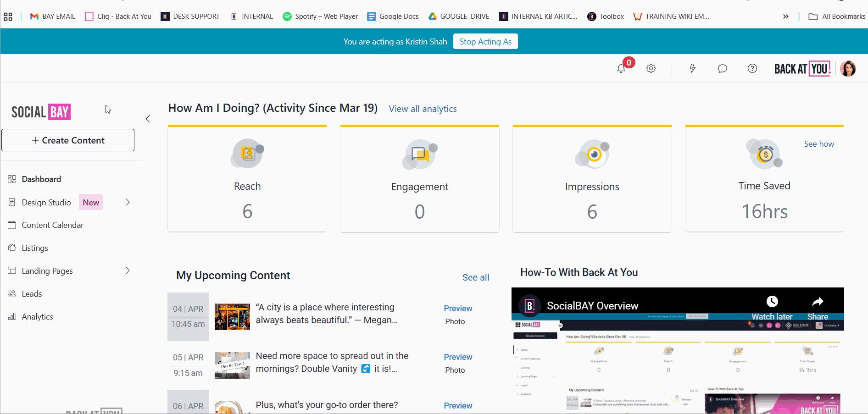Open the 05 APR post thumbnail
868x414 pixels.
coord(232,365)
